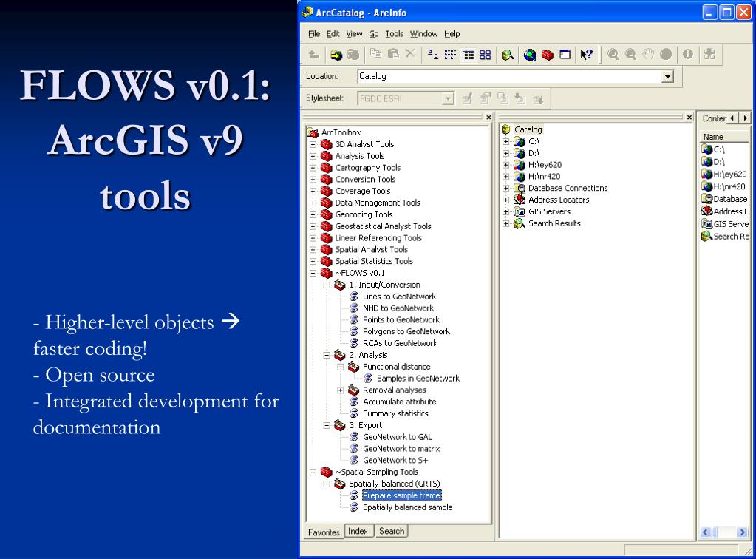Select the Spatially balanced sample tool
This screenshot has width=756, height=559.
click(407, 507)
